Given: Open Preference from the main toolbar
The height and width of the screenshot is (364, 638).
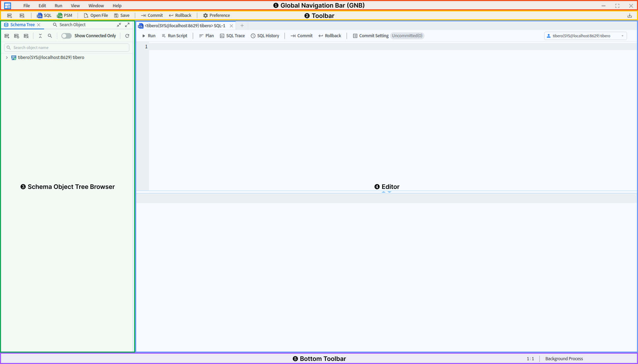Looking at the screenshot, I should [216, 16].
